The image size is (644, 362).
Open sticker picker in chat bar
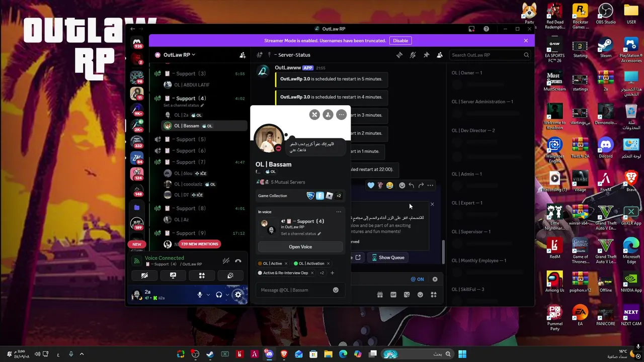pyautogui.click(x=407, y=295)
